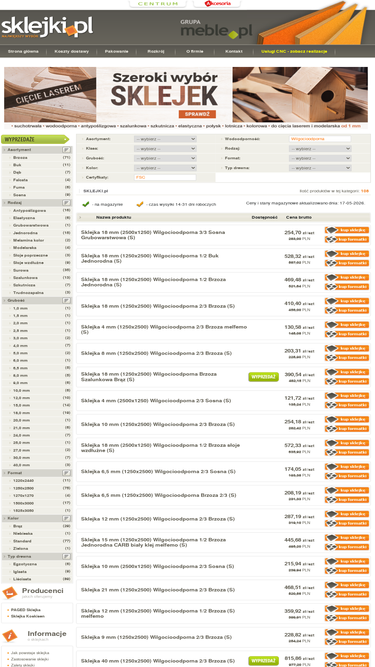Screen dimensions: 375x667
Task: Collapse the Typ drewna sidebar section icon
Action: [66, 556]
